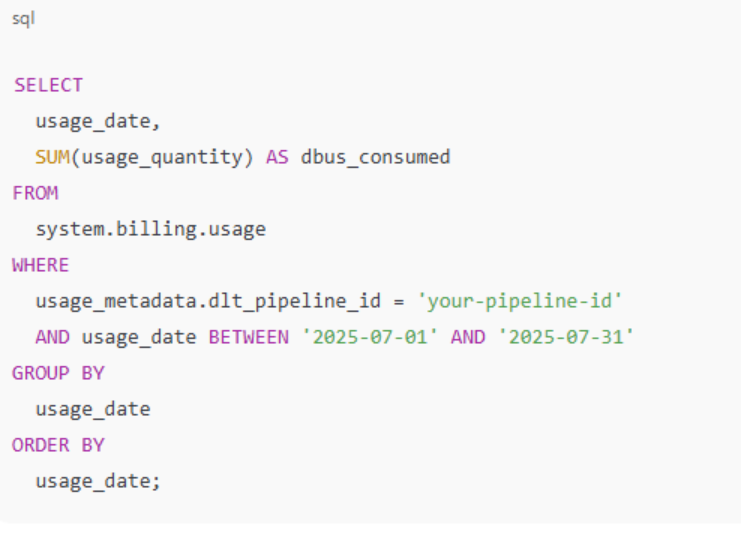The image size is (741, 543).
Task: Click the GROUP BY keyword
Action: (58, 373)
